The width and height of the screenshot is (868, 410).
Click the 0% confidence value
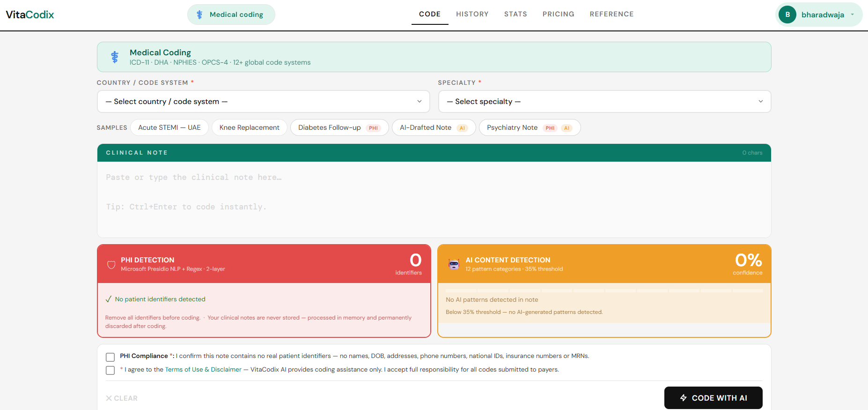[x=749, y=260]
